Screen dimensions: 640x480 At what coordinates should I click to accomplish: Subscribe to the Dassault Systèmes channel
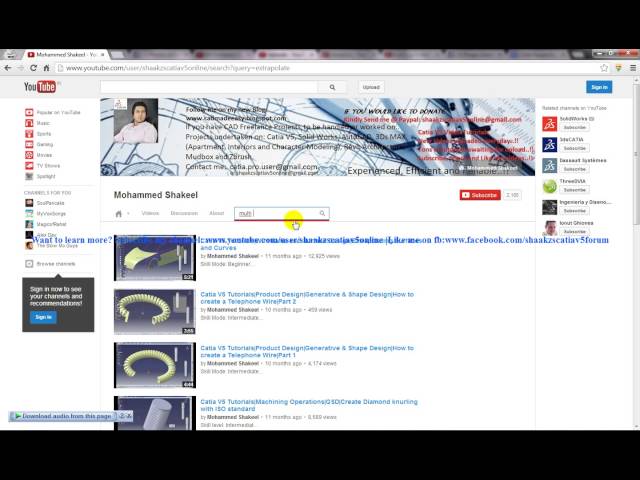click(x=574, y=169)
